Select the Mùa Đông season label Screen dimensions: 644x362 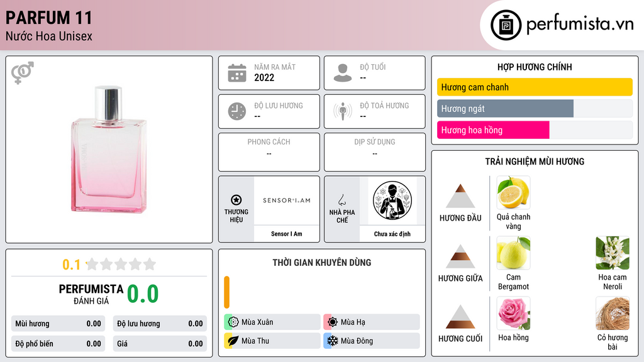[357, 341]
